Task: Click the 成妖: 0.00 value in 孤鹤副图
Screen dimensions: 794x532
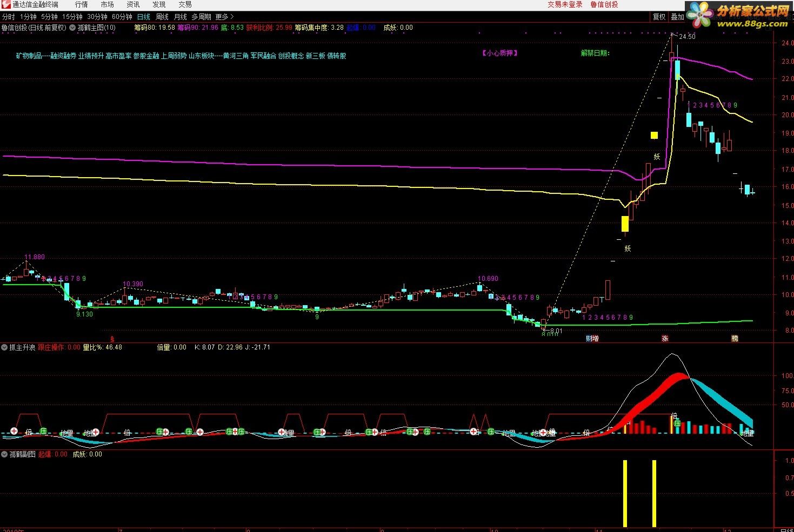Action: [88, 454]
